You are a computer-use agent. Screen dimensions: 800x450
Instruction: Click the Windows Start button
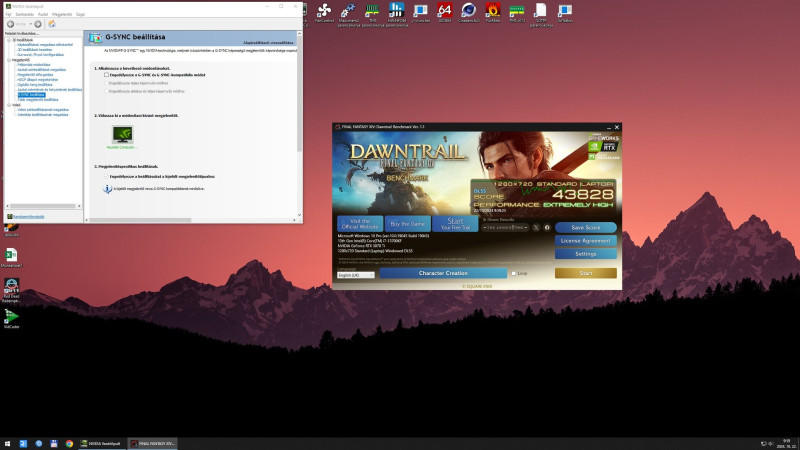7,444
